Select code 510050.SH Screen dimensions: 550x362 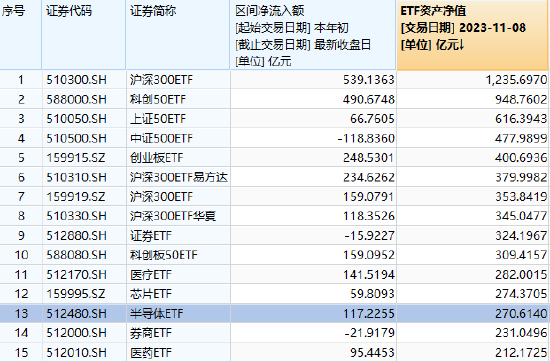click(76, 119)
